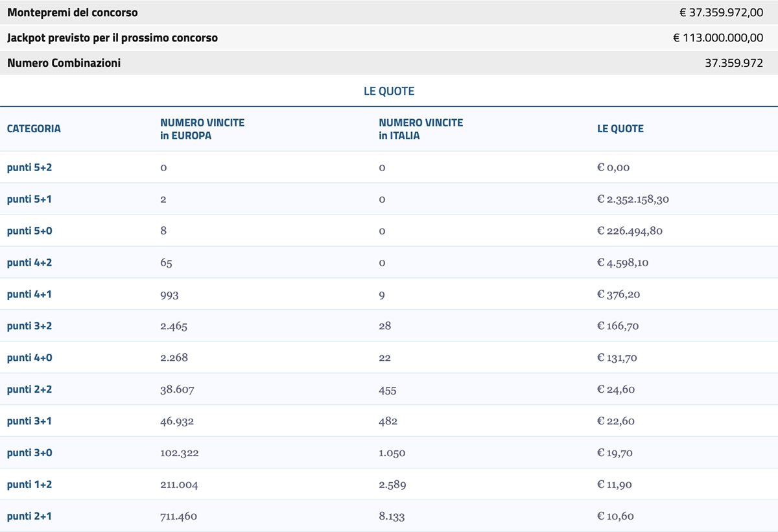Select the 'NUMERO VINCITE in EUROPA' column header
Image resolution: width=778 pixels, height=532 pixels.
coord(202,129)
